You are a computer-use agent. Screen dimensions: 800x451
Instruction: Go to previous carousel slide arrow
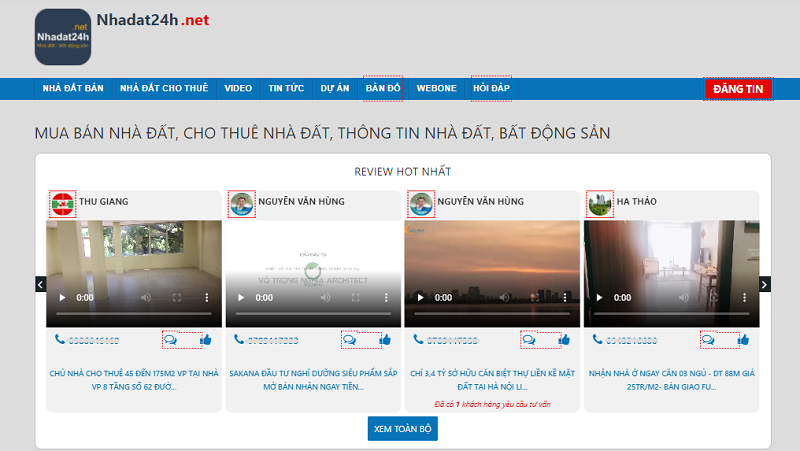pos(41,285)
